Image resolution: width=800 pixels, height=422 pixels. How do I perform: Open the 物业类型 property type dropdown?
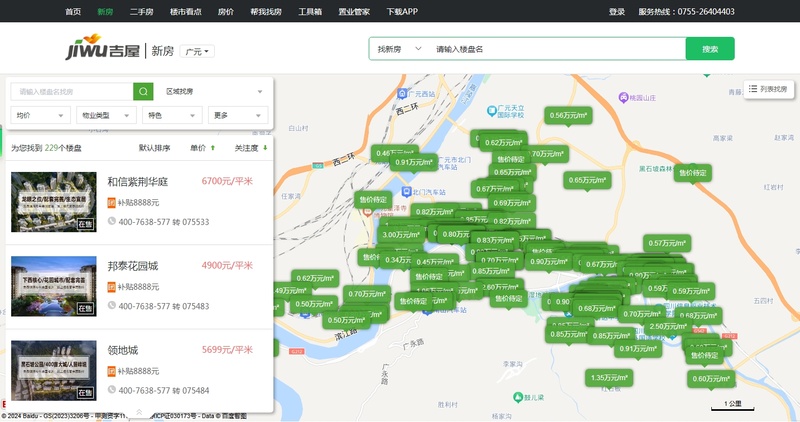(x=105, y=115)
